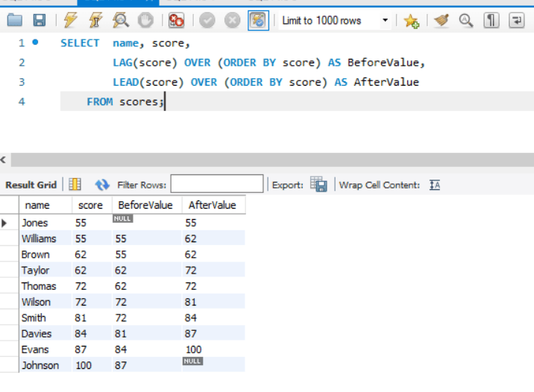The height and width of the screenshot is (392, 534).
Task: Toggle continue-on-error red stop icon
Action: [177, 20]
